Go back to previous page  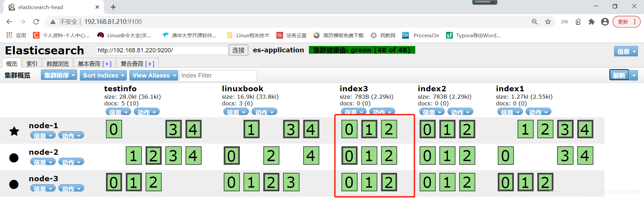click(x=9, y=22)
